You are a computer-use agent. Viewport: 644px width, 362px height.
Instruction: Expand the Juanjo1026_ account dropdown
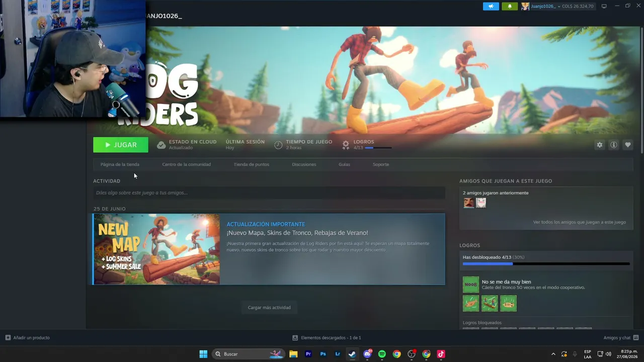click(558, 6)
